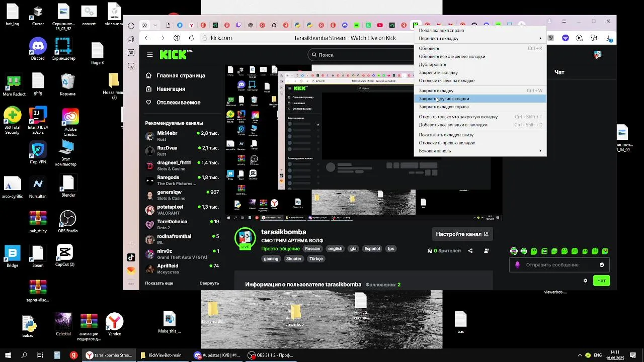Open the browser history clock icon

pos(131,26)
